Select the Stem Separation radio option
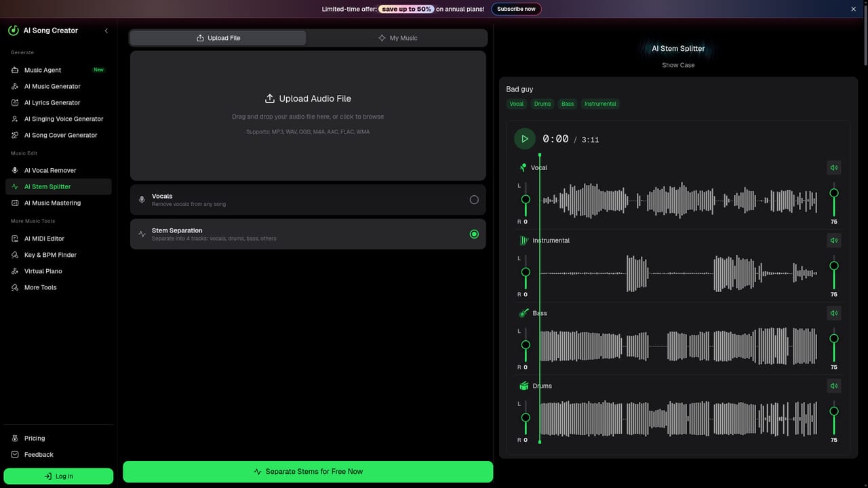868x488 pixels. point(474,234)
